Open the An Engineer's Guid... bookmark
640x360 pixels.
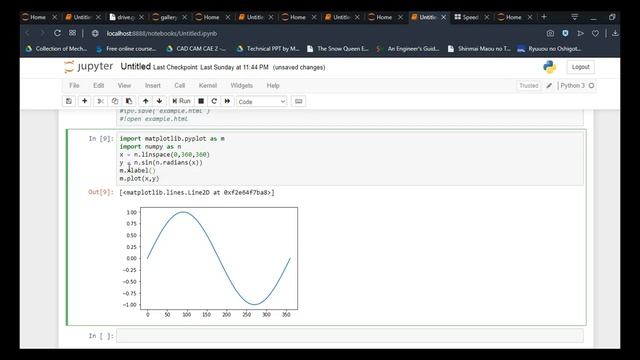(407, 49)
